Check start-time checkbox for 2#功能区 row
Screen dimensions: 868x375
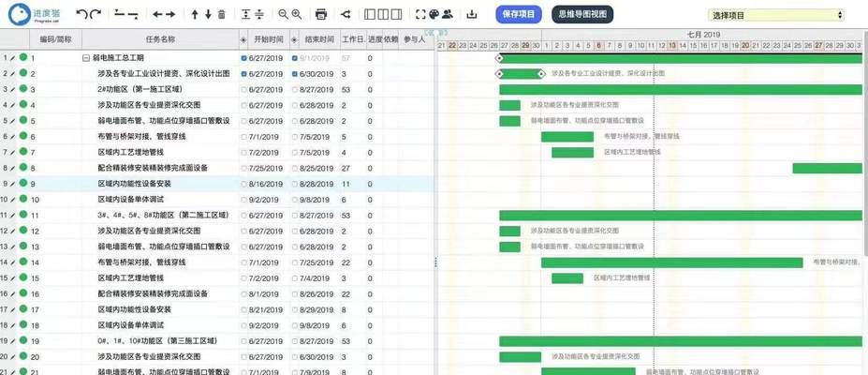tap(244, 89)
